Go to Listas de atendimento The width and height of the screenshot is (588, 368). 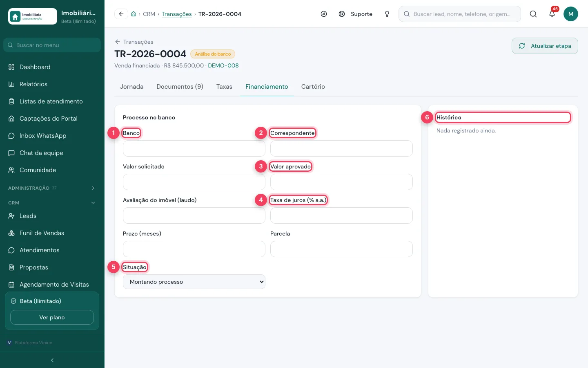(x=52, y=101)
